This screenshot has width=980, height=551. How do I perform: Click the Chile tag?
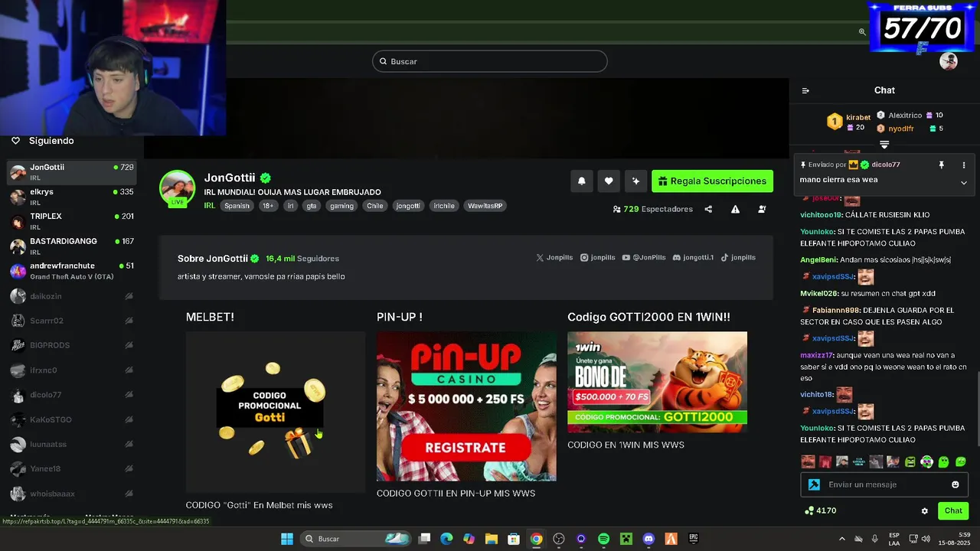[x=375, y=206]
